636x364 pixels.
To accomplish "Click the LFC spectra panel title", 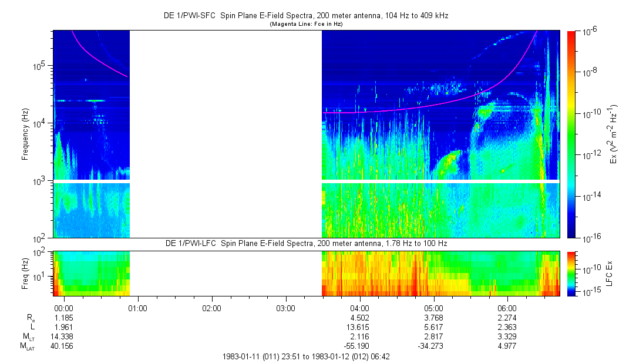I will 305,243.
